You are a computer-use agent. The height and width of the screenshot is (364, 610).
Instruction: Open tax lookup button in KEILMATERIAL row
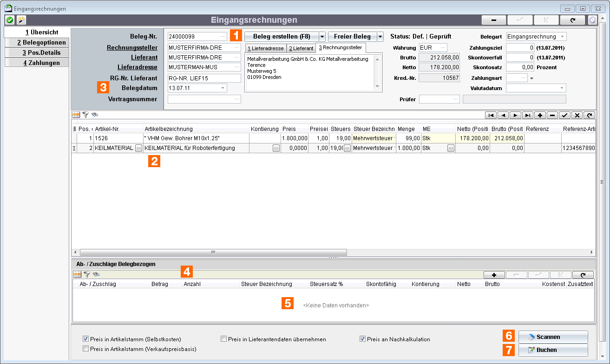[x=347, y=148]
